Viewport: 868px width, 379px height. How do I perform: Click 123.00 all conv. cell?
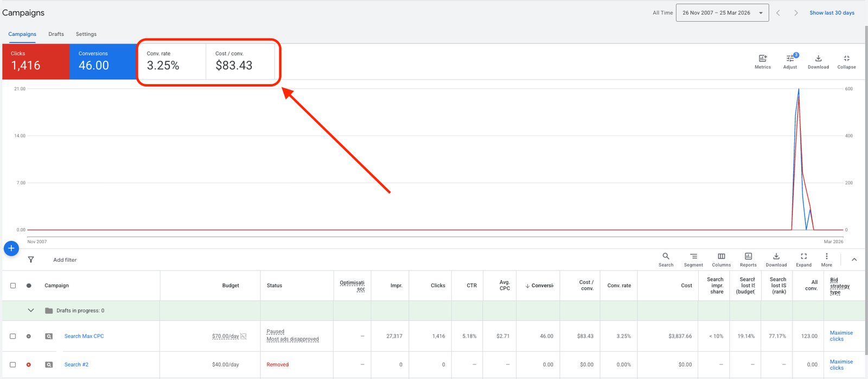(x=809, y=336)
